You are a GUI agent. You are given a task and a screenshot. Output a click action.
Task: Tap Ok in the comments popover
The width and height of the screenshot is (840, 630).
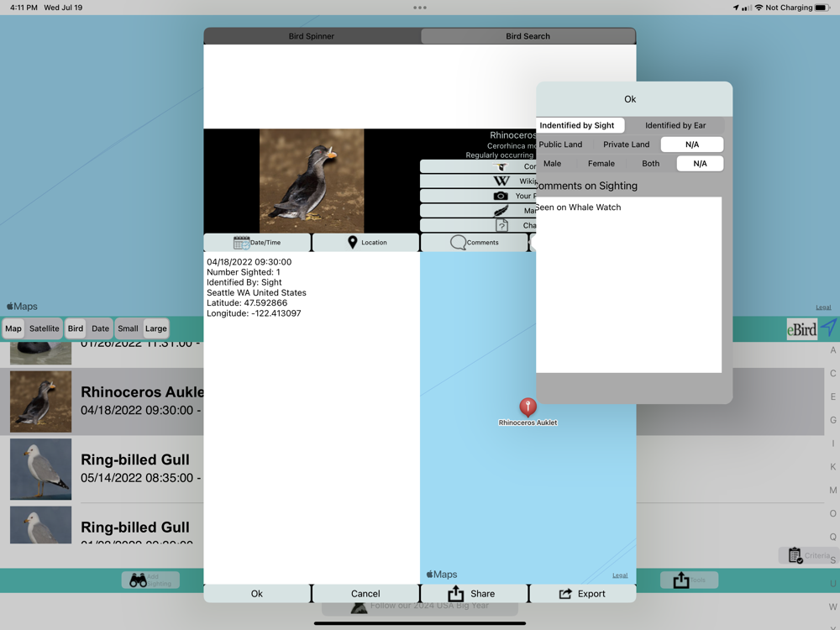point(630,99)
